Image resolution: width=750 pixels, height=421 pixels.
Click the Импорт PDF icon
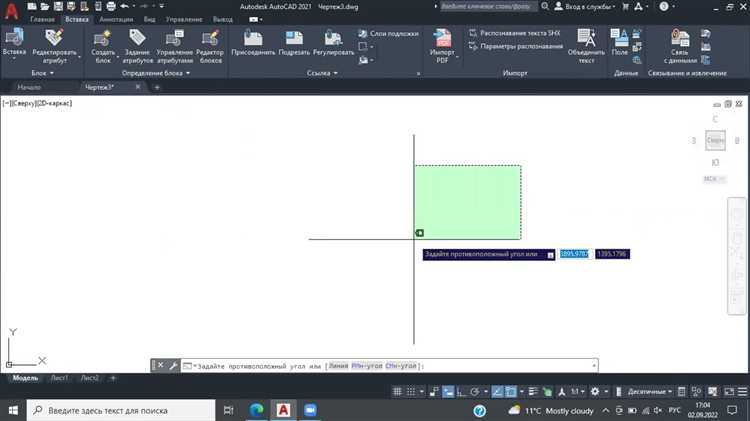point(442,42)
